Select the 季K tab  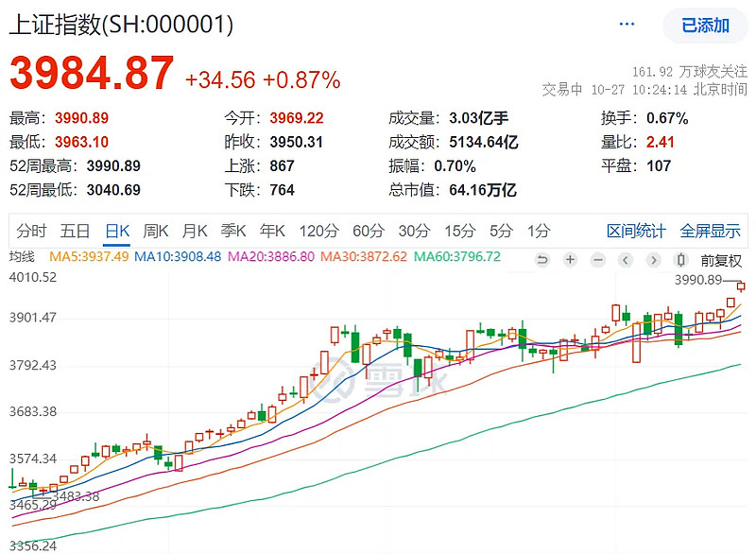pos(233,231)
